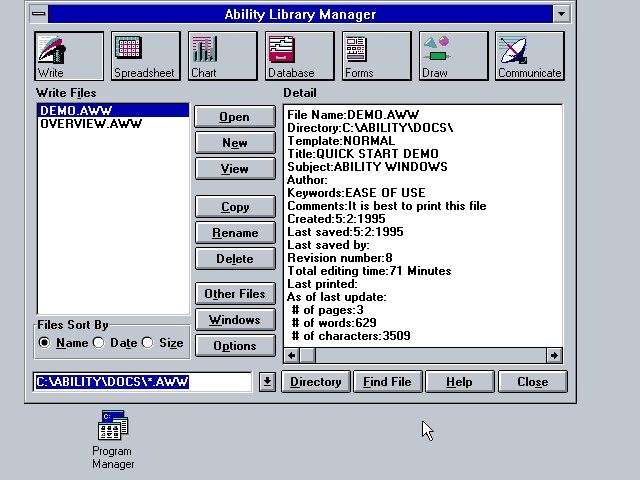Click Detail scrollbar right arrow
This screenshot has height=480, width=640.
(x=554, y=356)
